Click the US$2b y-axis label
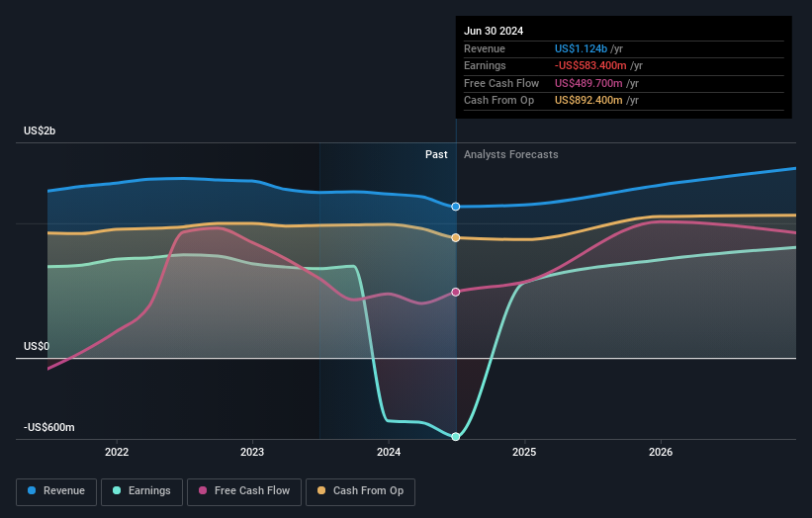Viewport: 812px width, 518px height. pos(40,130)
